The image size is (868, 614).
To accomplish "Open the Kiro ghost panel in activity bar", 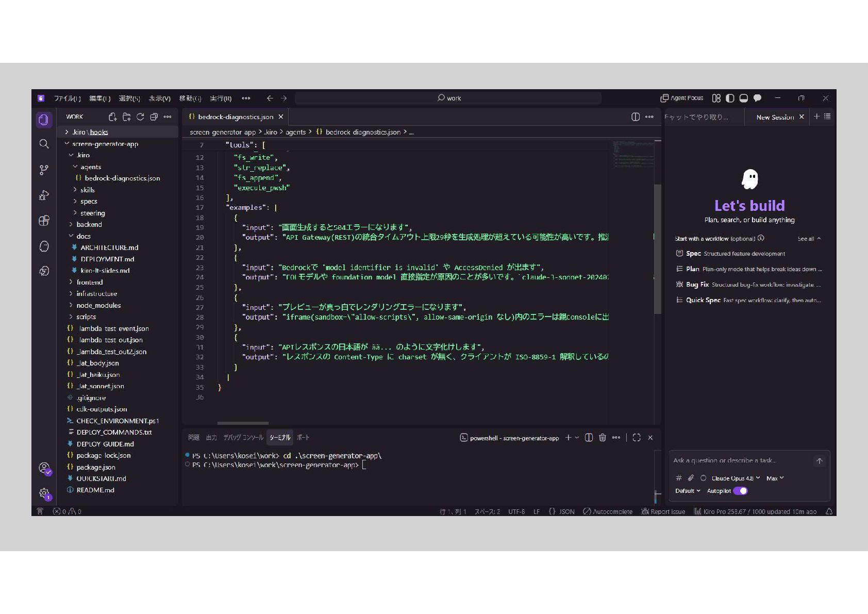I will click(44, 246).
